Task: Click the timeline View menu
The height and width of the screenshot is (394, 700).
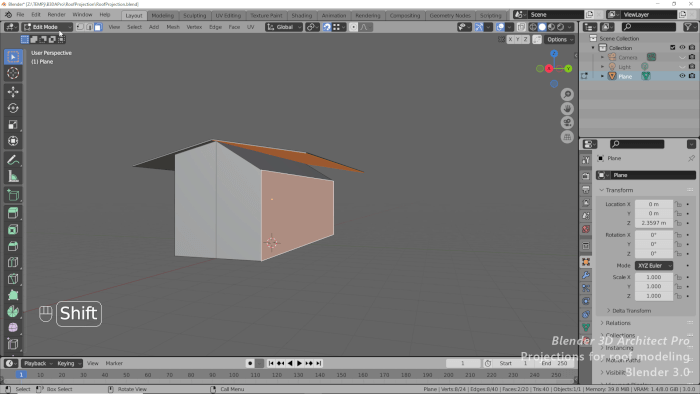Action: click(92, 363)
